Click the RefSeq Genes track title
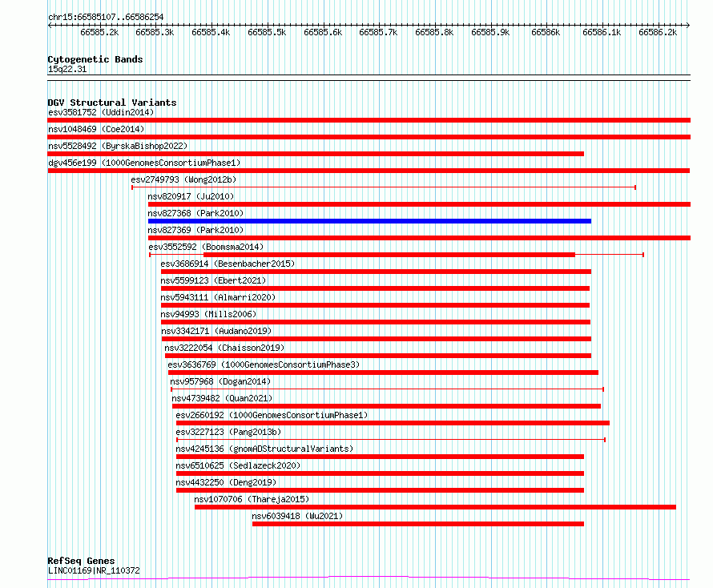713x588 pixels. point(81,561)
